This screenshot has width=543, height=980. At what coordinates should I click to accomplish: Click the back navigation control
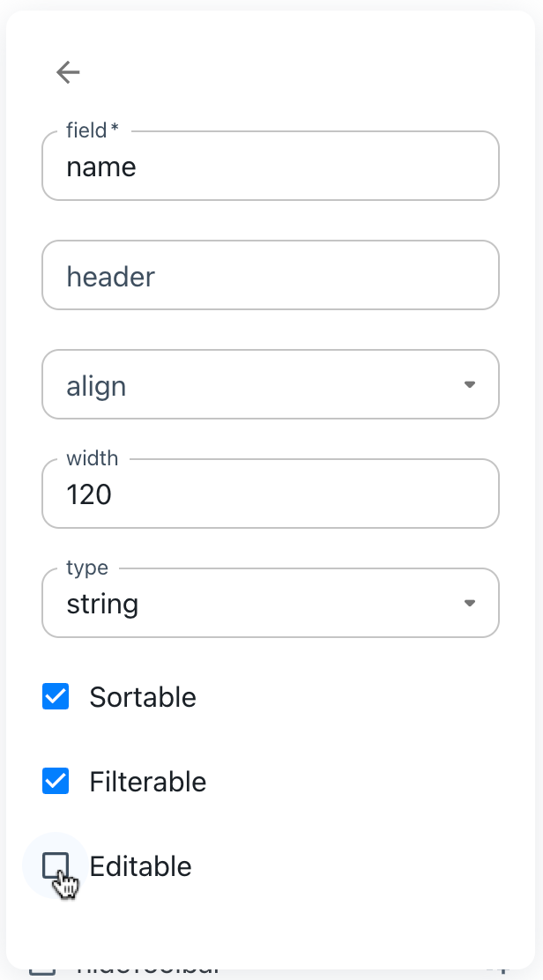[x=67, y=72]
